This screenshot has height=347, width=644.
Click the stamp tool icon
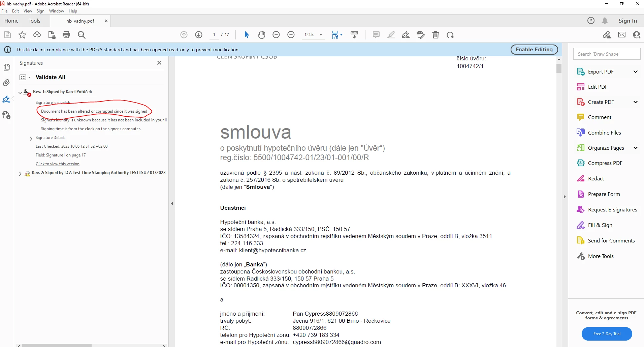pos(421,35)
